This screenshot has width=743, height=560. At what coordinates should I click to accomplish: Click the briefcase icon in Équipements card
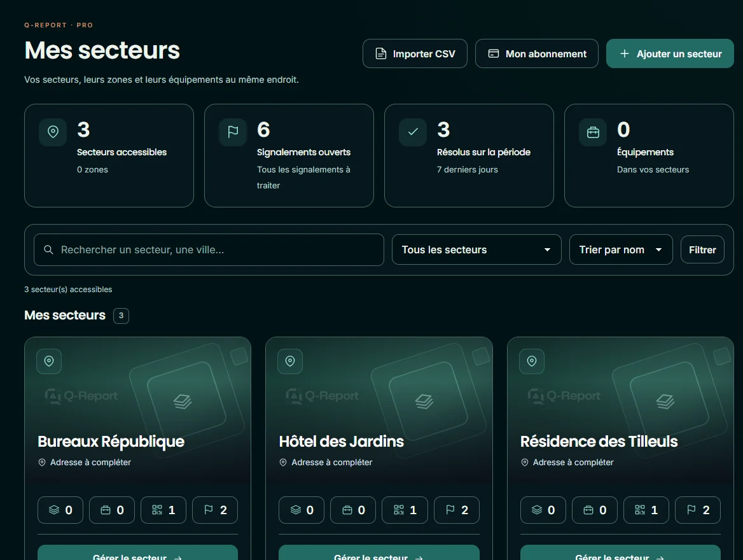click(593, 132)
